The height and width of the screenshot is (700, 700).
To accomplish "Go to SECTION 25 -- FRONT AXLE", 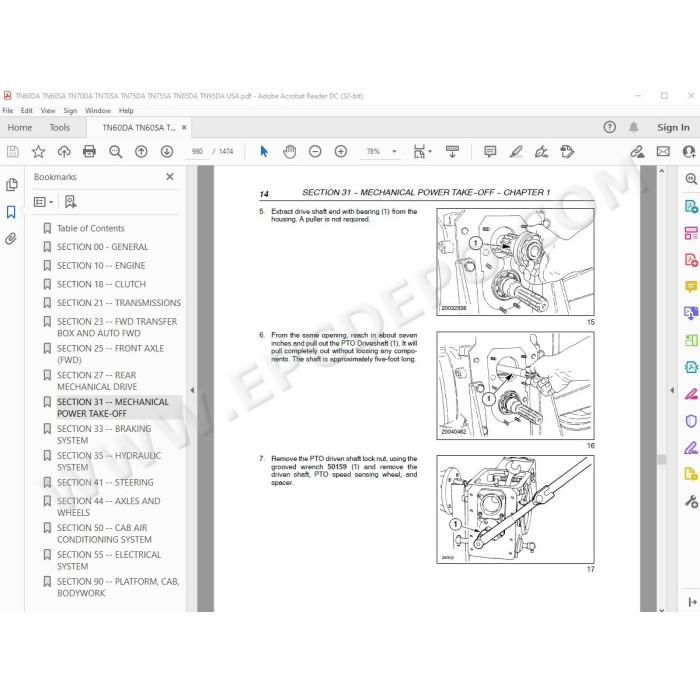I will coord(111,354).
